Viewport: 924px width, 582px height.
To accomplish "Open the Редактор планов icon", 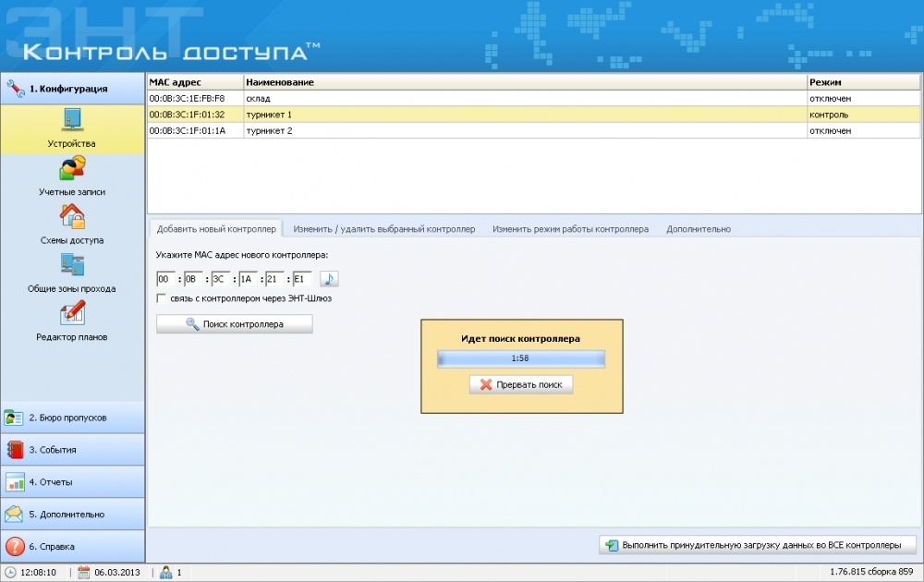I will coord(72,313).
